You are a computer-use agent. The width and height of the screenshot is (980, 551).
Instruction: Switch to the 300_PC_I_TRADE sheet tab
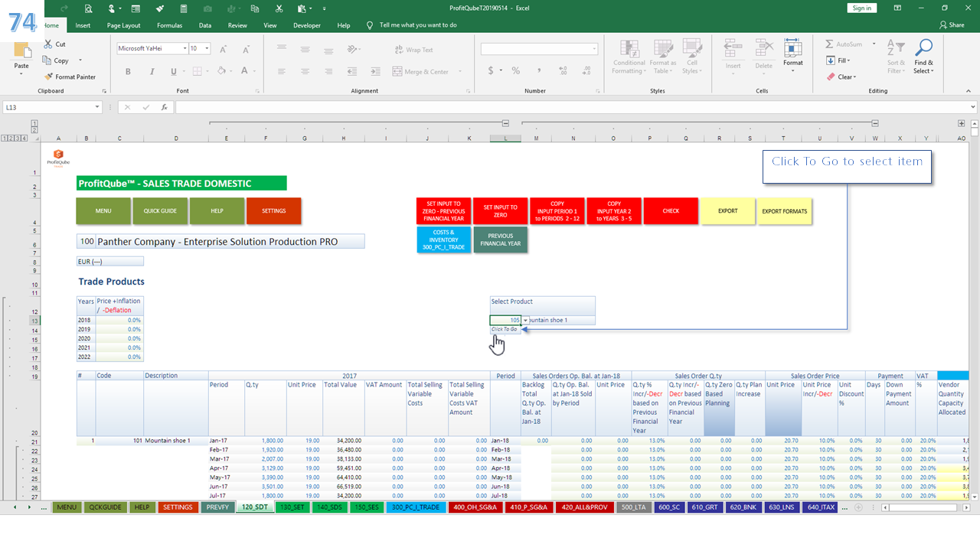click(x=415, y=507)
